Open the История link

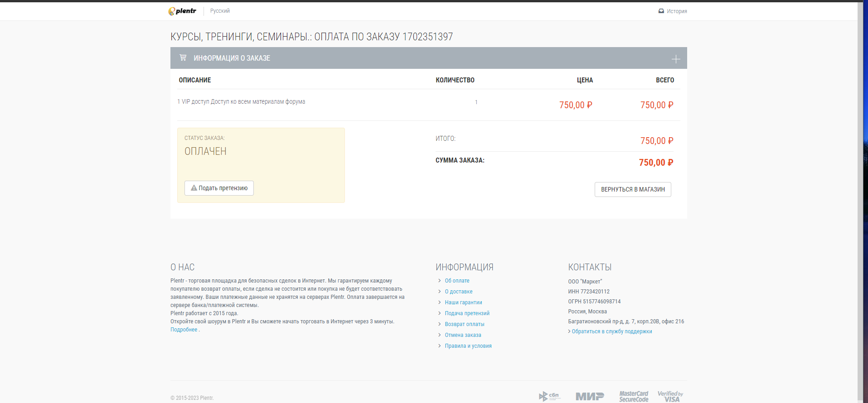tap(677, 11)
